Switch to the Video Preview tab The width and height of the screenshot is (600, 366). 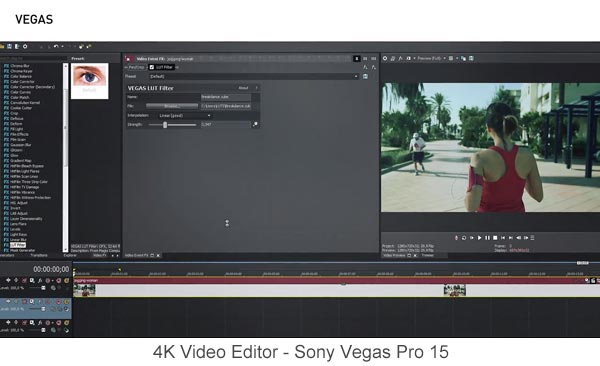(394, 255)
